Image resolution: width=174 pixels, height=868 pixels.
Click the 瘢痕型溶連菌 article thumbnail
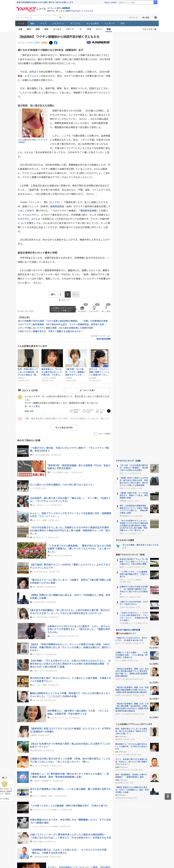tap(31, 468)
